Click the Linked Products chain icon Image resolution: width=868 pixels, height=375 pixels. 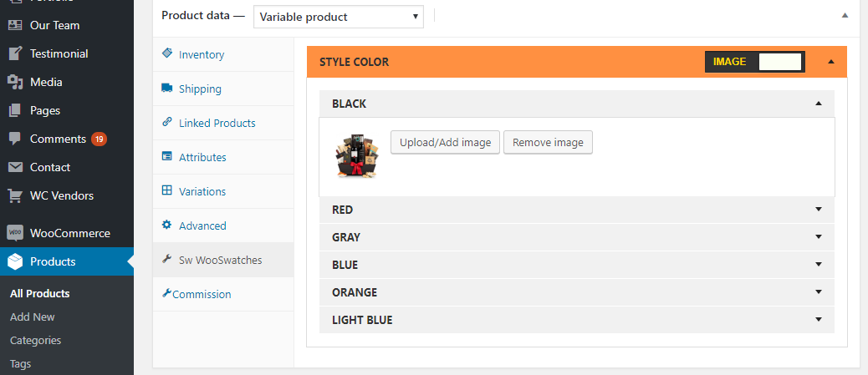click(x=166, y=122)
